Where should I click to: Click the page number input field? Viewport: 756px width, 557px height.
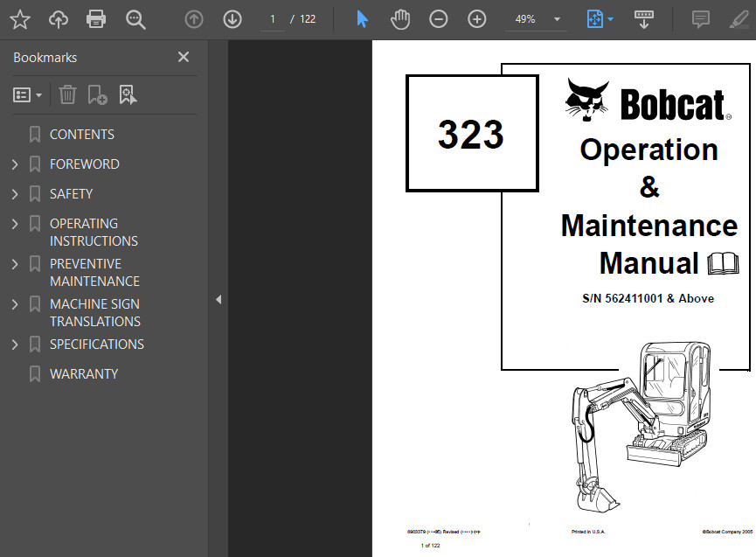pyautogui.click(x=273, y=19)
